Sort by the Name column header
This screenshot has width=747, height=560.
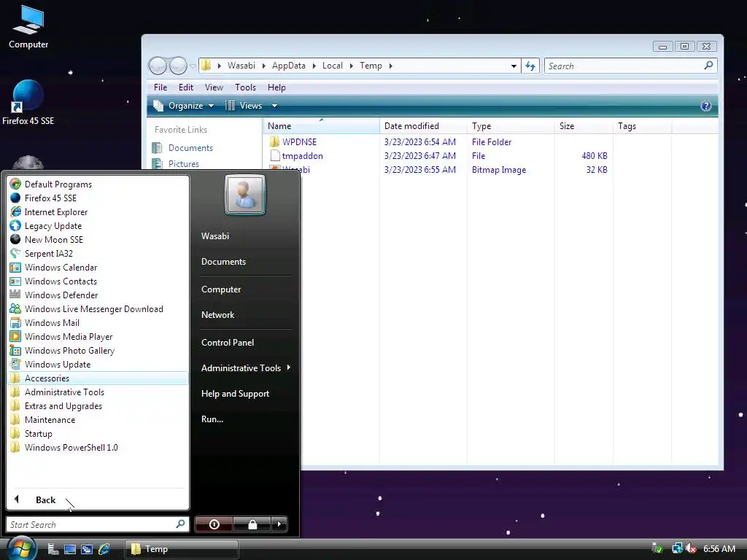[x=321, y=126]
